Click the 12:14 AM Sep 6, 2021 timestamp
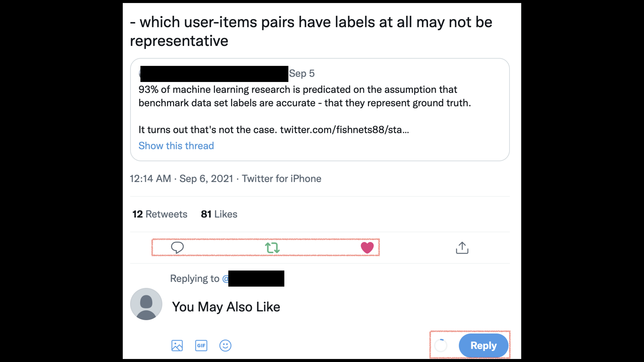644x362 pixels. pyautogui.click(x=181, y=179)
